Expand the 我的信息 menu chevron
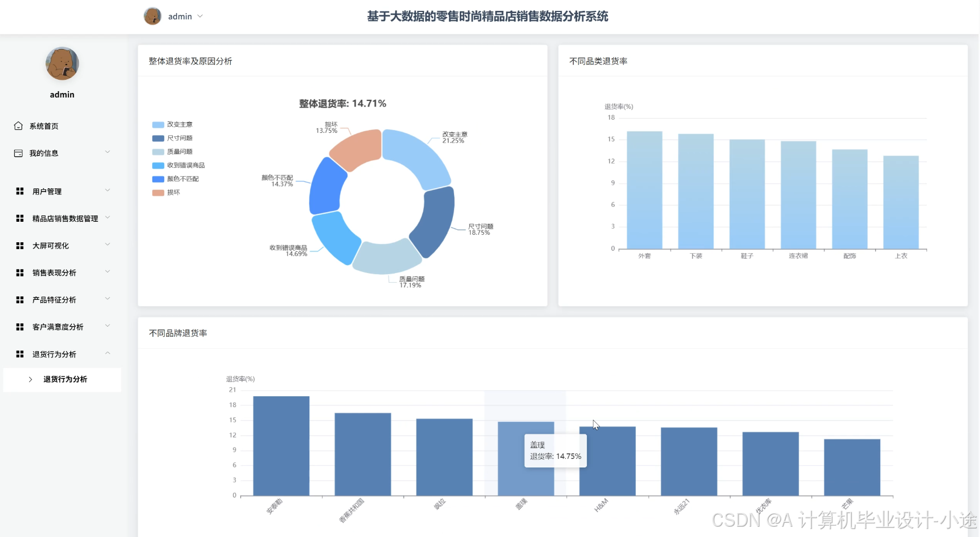 [x=108, y=152]
